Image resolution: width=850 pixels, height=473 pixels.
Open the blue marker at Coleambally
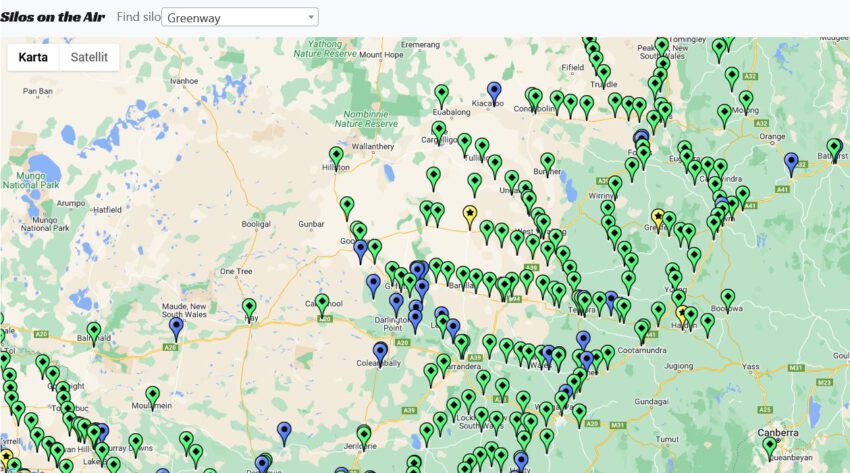pyautogui.click(x=380, y=352)
